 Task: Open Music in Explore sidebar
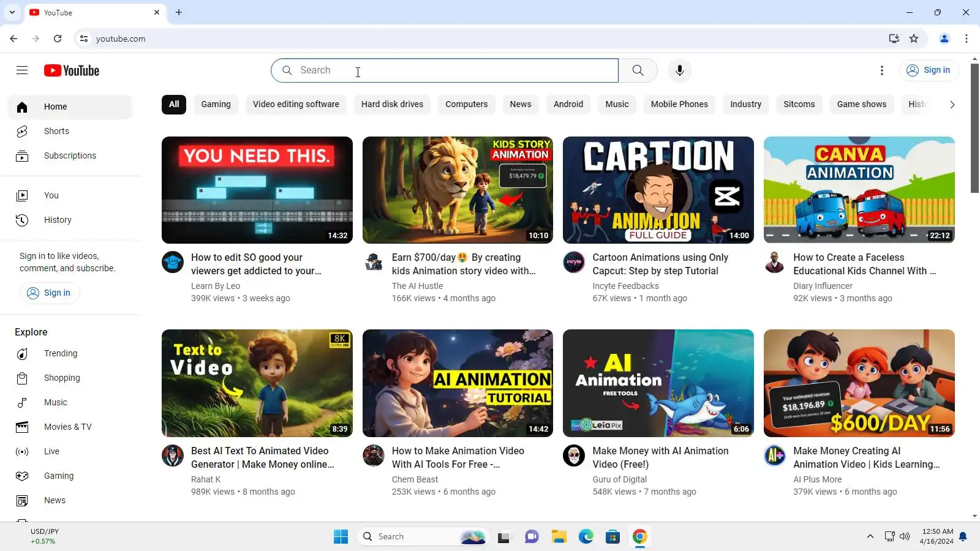coord(70,402)
